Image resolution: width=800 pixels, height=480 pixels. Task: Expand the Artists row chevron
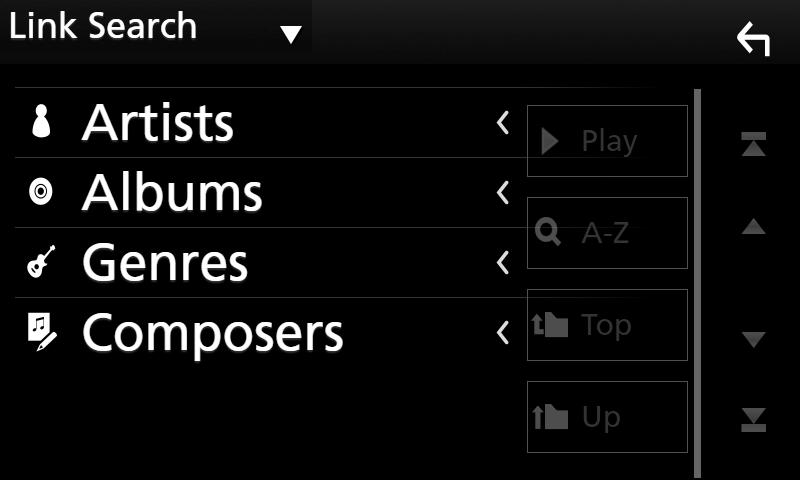[x=503, y=123]
